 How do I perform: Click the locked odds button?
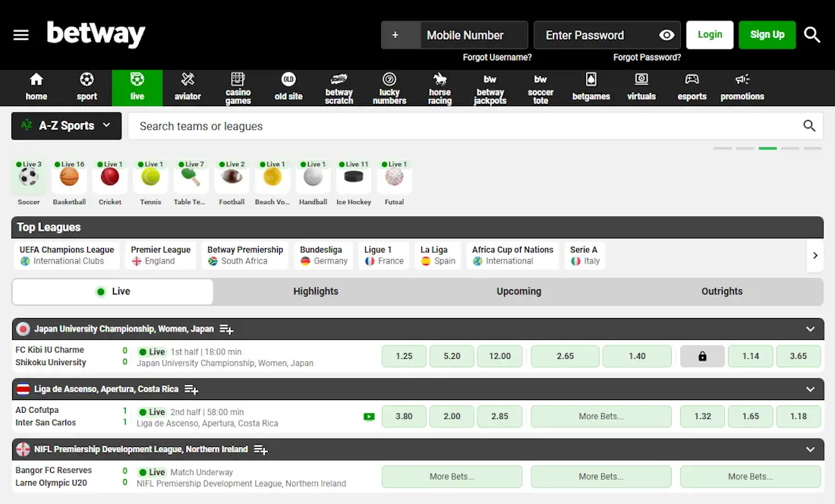pyautogui.click(x=702, y=356)
